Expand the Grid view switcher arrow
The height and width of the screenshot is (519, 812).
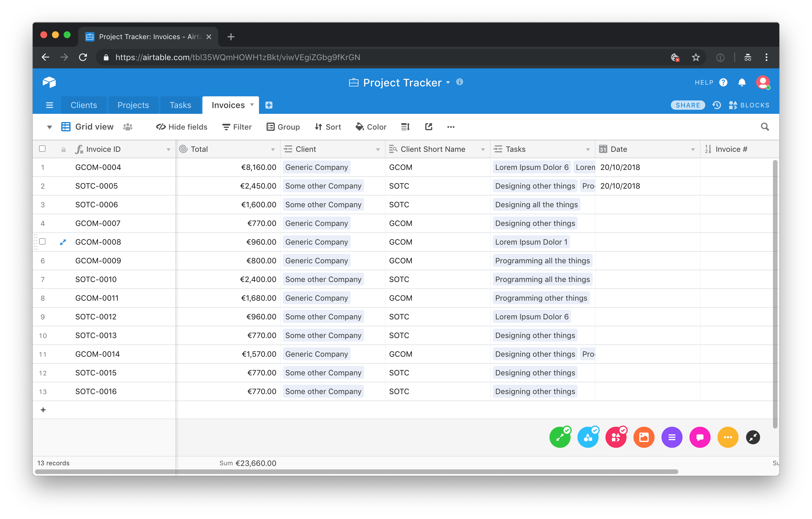click(50, 127)
